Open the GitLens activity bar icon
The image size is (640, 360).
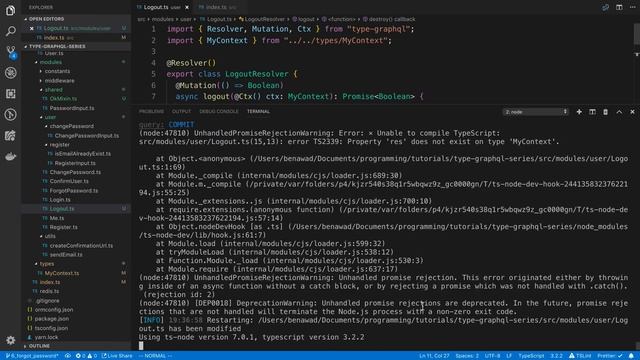(11, 114)
